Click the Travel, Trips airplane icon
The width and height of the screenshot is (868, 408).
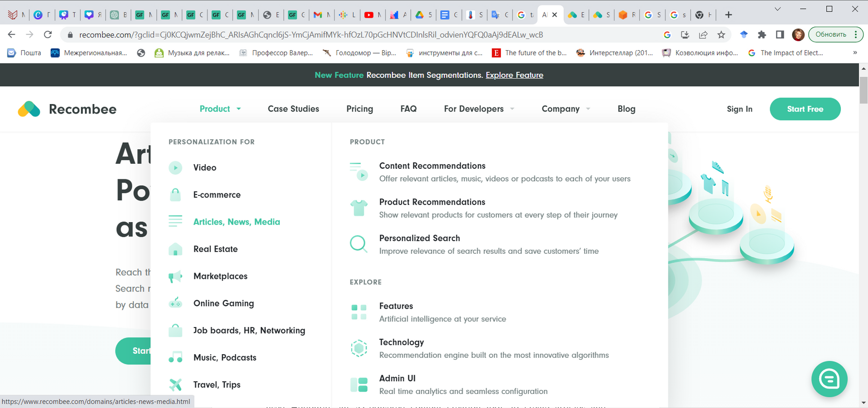click(x=175, y=384)
